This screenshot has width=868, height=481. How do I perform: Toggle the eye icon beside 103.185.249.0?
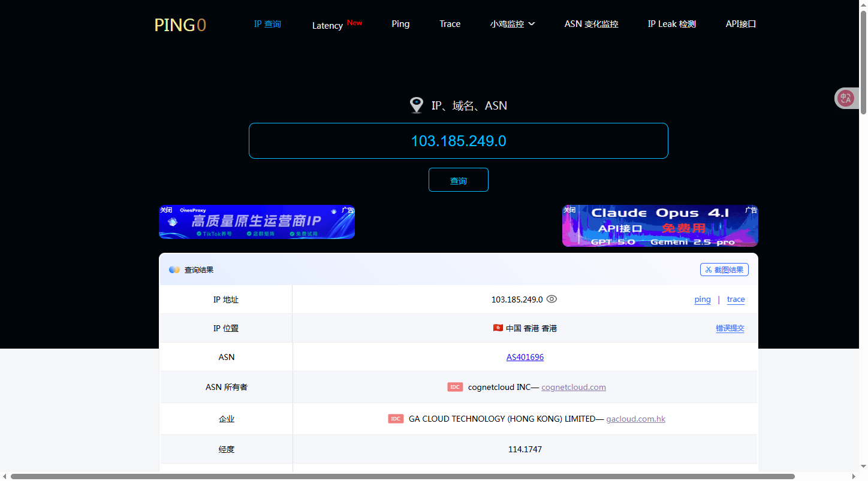click(x=552, y=299)
